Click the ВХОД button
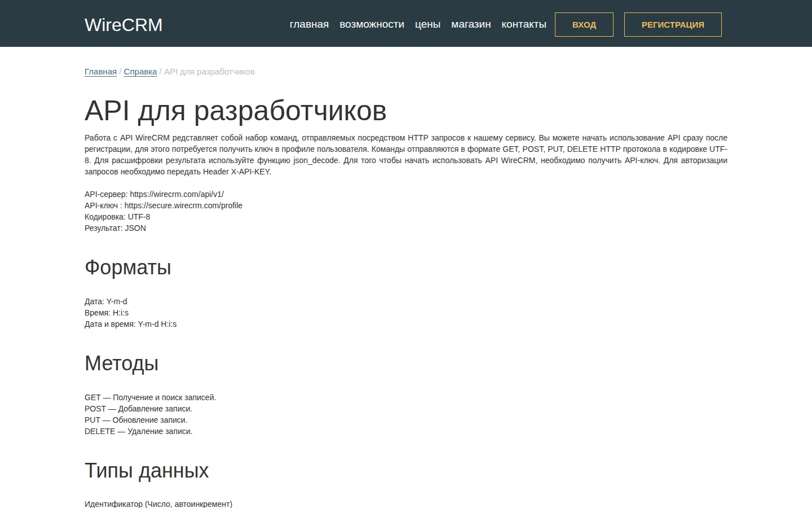Image resolution: width=812 pixels, height=508 pixels. [584, 25]
